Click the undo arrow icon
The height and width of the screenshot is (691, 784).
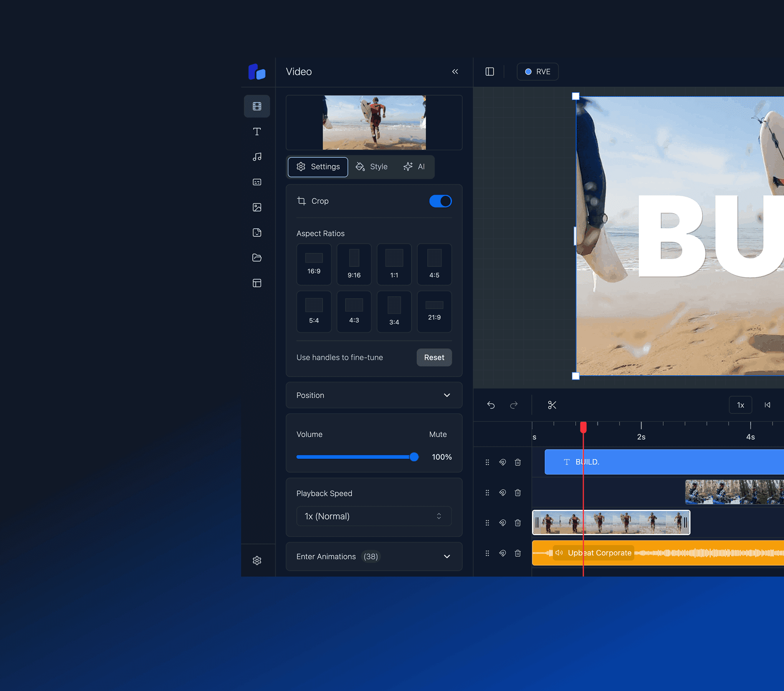(x=491, y=405)
